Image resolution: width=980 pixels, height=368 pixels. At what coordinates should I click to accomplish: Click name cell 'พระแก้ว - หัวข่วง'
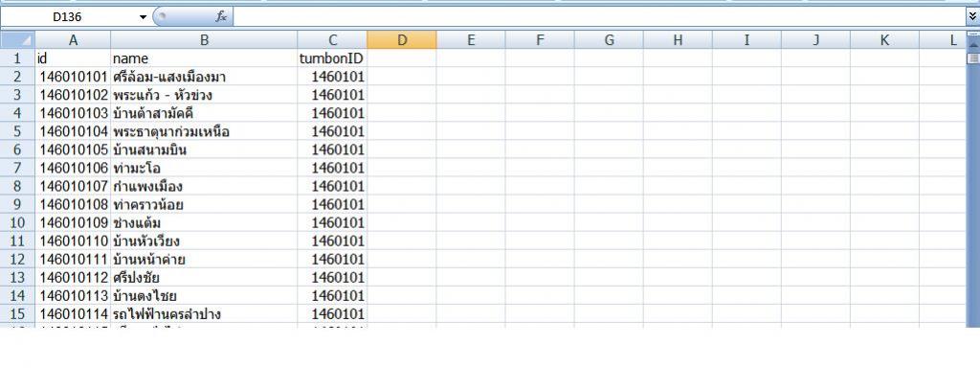[x=205, y=95]
